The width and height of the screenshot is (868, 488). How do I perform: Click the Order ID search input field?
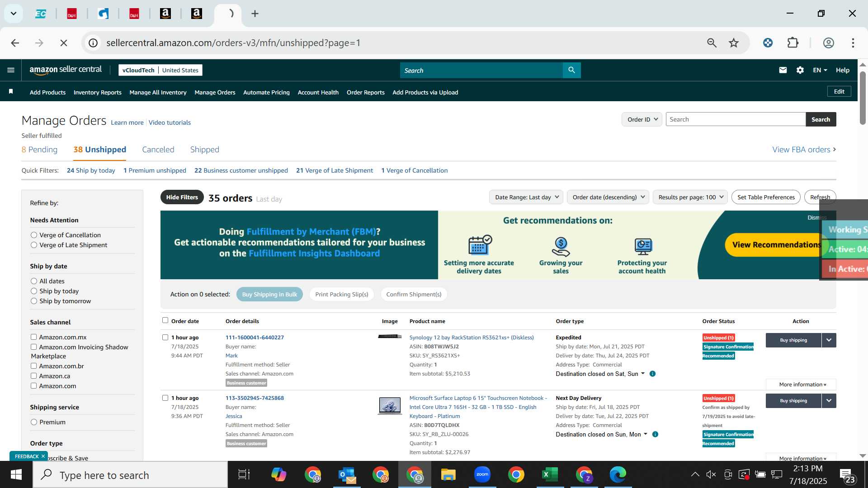click(x=736, y=119)
